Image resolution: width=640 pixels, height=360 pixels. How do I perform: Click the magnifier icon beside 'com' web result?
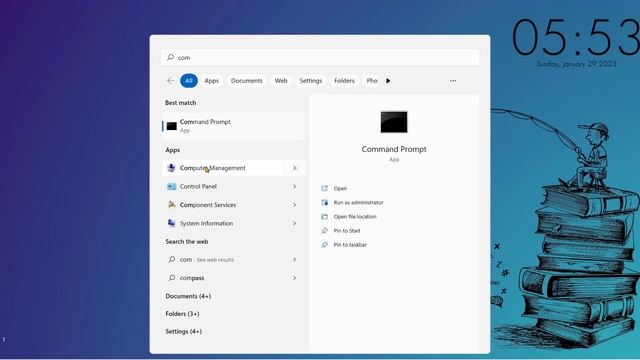click(x=172, y=259)
